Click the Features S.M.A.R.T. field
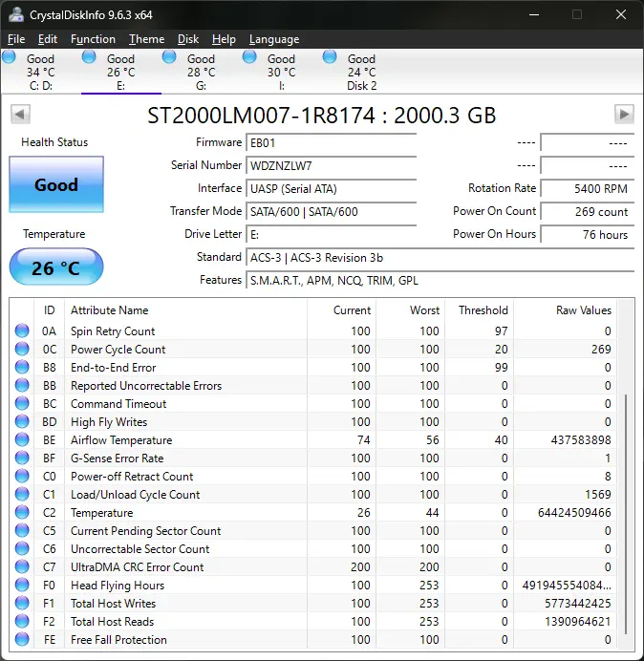 tap(440, 280)
